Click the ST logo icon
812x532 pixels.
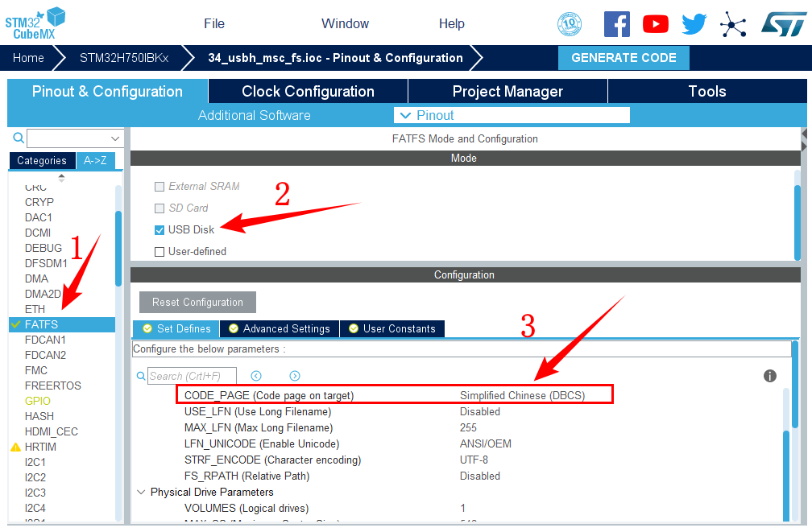(783, 23)
